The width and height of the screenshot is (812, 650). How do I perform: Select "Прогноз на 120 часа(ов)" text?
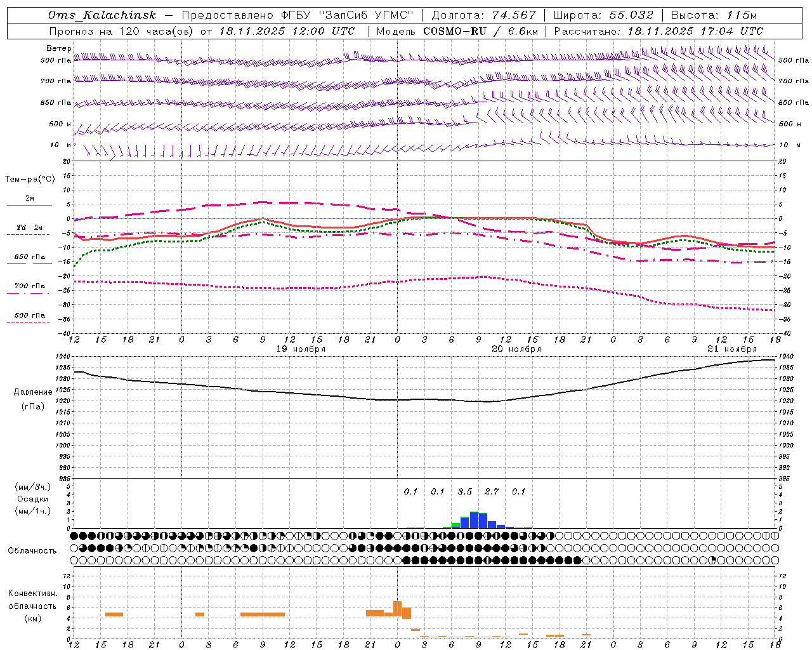click(x=122, y=31)
